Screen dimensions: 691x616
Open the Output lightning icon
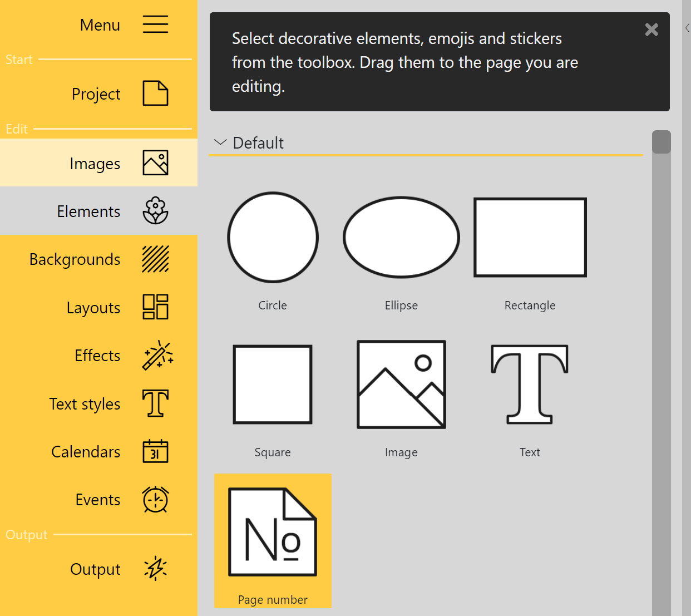pyautogui.click(x=155, y=569)
